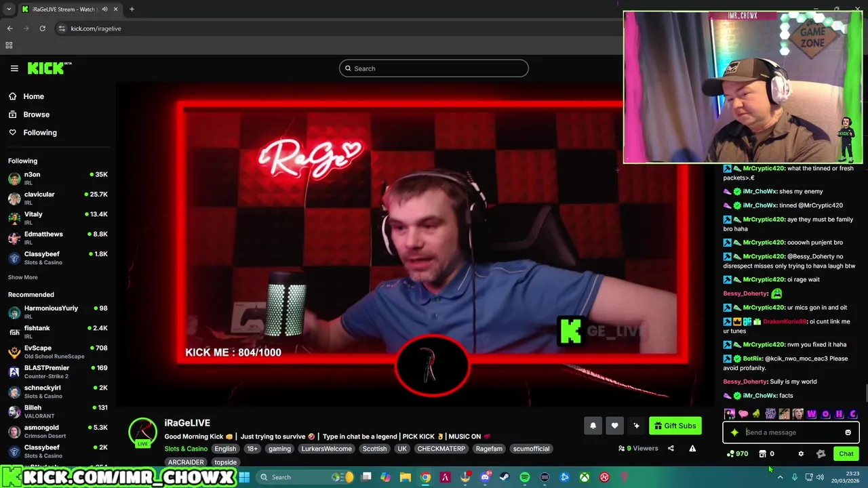Screen dimensions: 868x488
Task: Open Spotify from the taskbar
Action: [x=525, y=477]
